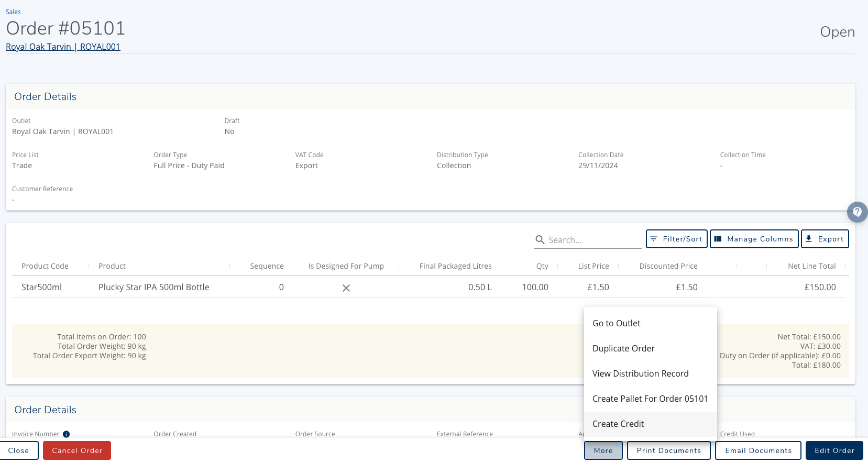The width and height of the screenshot is (868, 463).
Task: Click the Full Price - Duty Paid value
Action: [189, 166]
